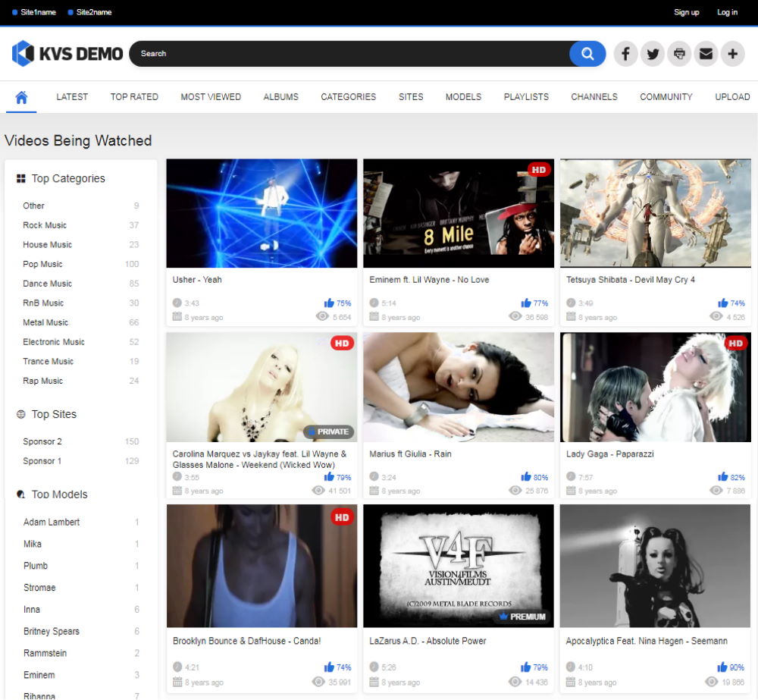Open the Twitter share icon

(x=653, y=54)
